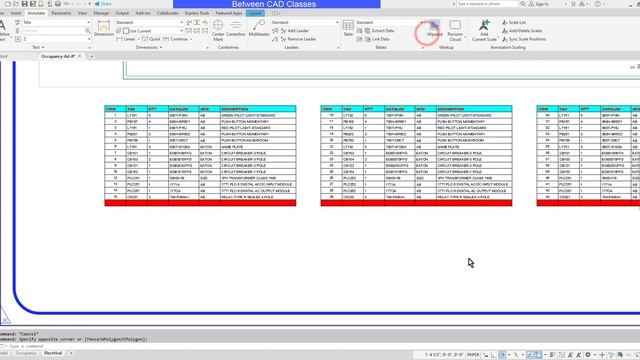Open the multileader style Standard dropdown

tap(305, 22)
